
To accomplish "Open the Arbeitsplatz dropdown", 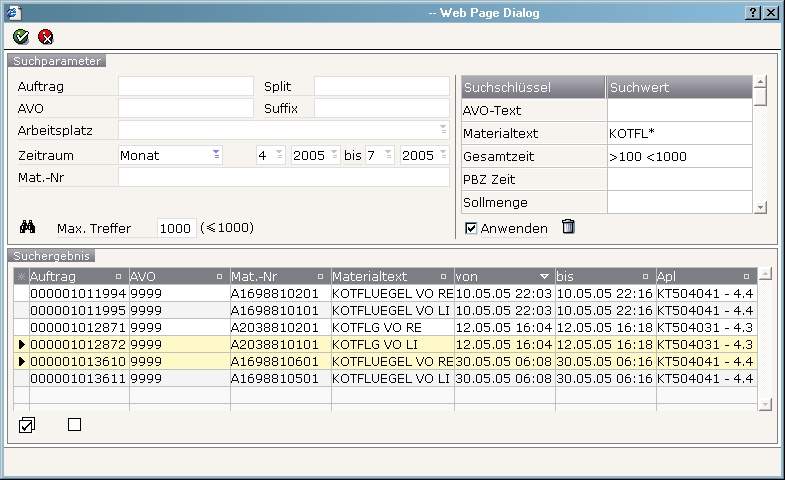I will (x=443, y=130).
